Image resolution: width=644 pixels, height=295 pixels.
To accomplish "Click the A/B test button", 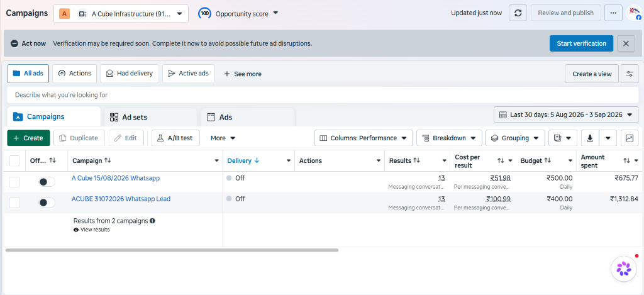I will [x=175, y=138].
